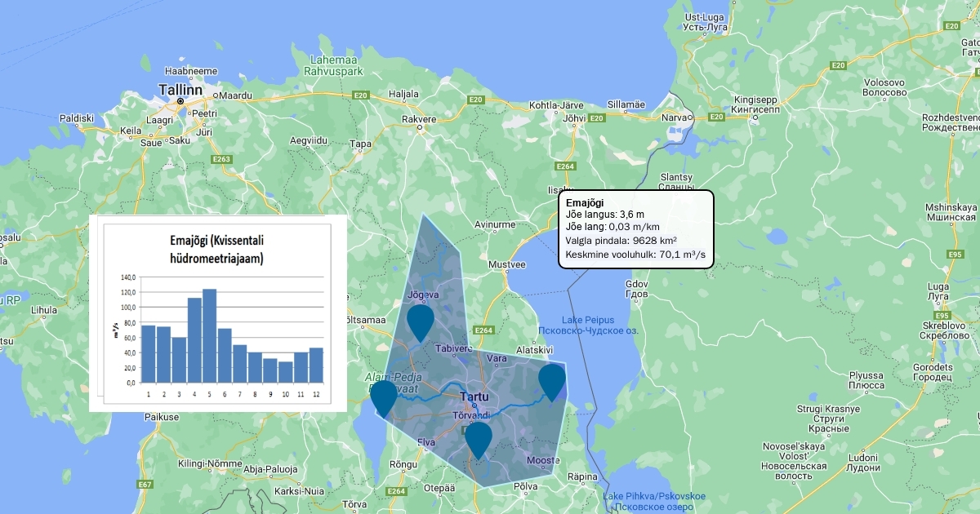Click the map pin south of Tõrvandi
The width and height of the screenshot is (980, 514).
479,438
